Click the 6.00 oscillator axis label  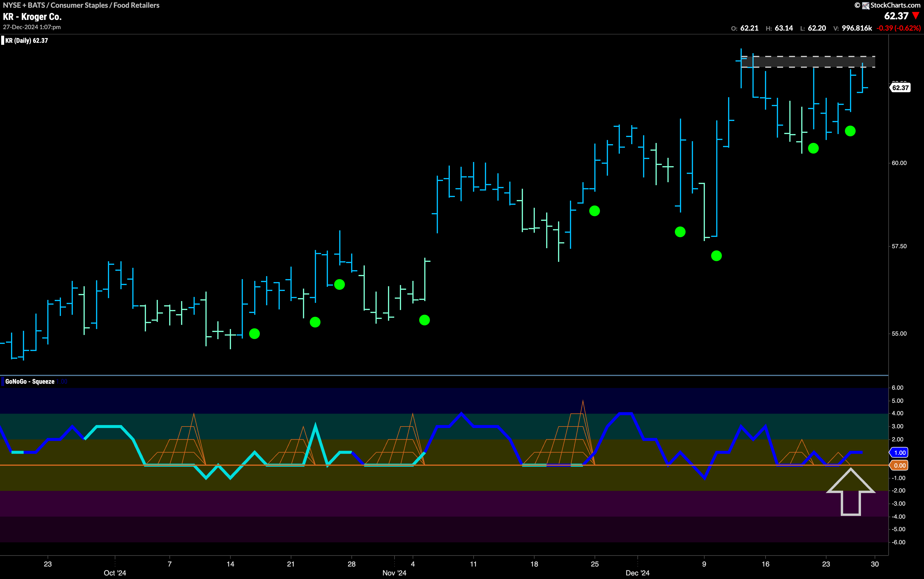coord(898,388)
